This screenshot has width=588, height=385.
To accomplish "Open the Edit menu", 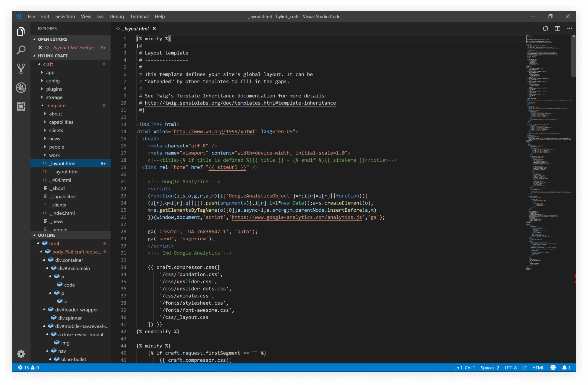I will coord(45,16).
